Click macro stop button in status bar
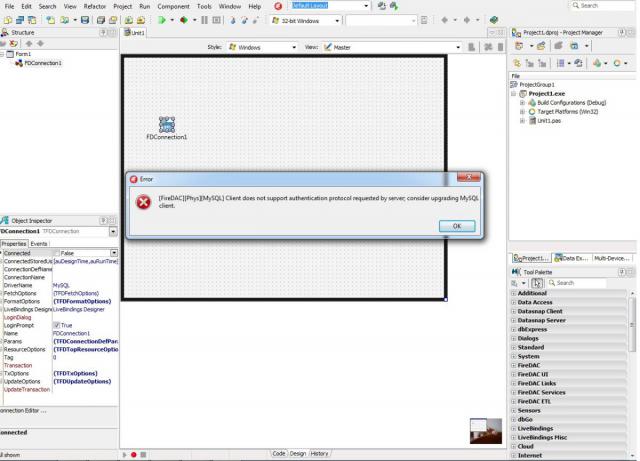The height and width of the screenshot is (461, 640). 143,454
